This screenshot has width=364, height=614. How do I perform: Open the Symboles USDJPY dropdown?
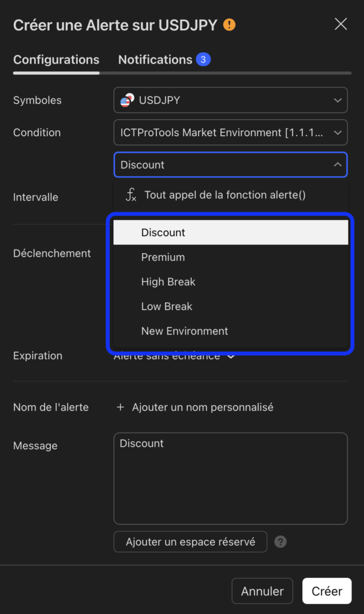click(x=230, y=100)
